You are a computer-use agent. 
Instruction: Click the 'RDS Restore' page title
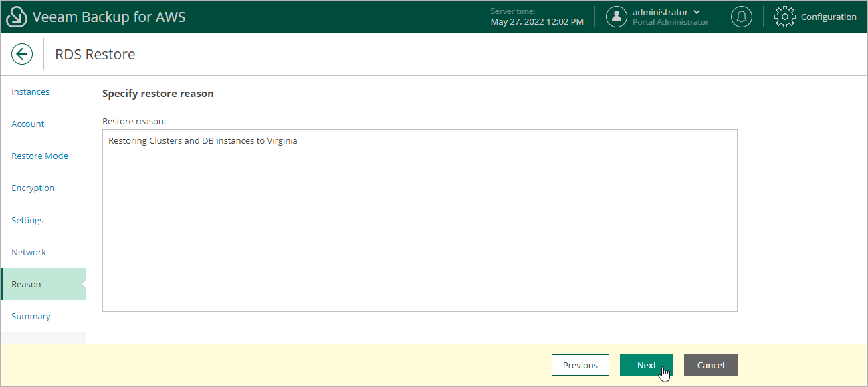(95, 55)
